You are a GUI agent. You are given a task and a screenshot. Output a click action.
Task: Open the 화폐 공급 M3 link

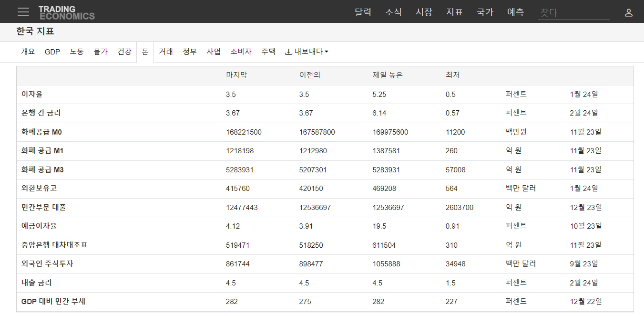tap(42, 170)
